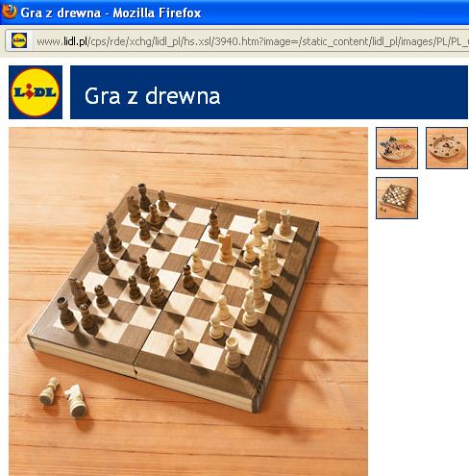Click the tall dark king on the left side
Image resolution: width=469 pixels, height=476 pixels.
(x=102, y=252)
